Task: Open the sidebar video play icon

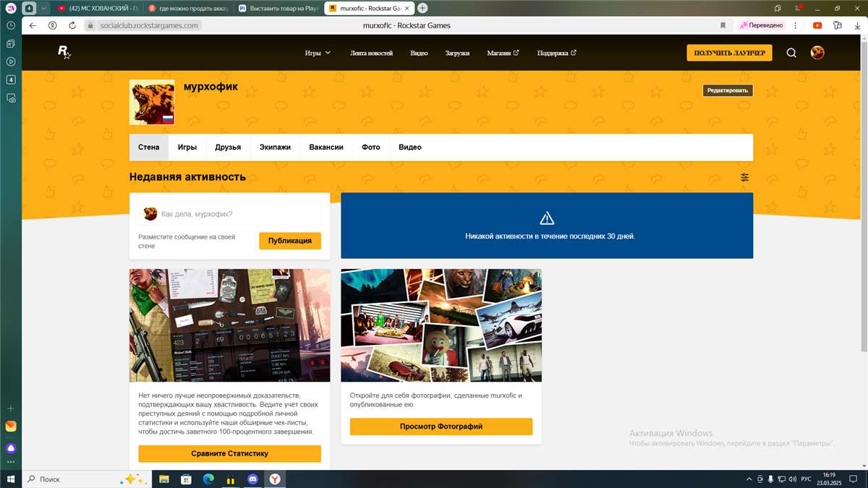Action: pyautogui.click(x=11, y=61)
